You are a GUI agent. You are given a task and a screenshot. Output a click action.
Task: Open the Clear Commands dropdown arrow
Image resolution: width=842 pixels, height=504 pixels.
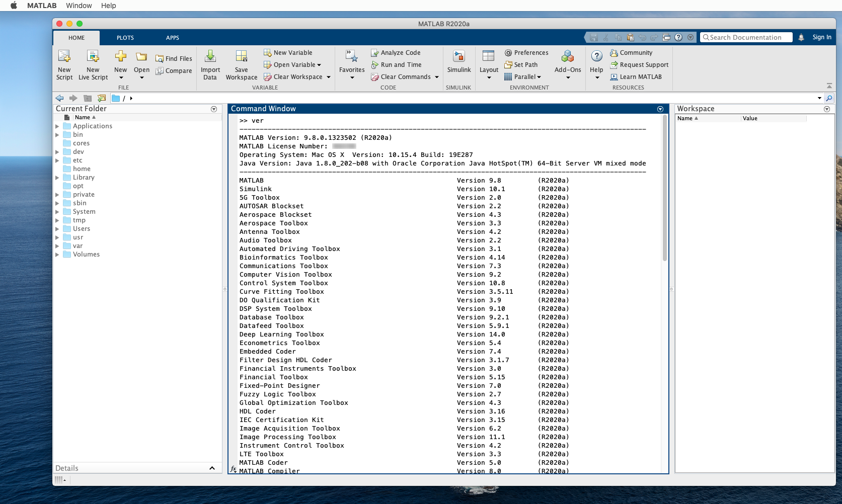437,77
